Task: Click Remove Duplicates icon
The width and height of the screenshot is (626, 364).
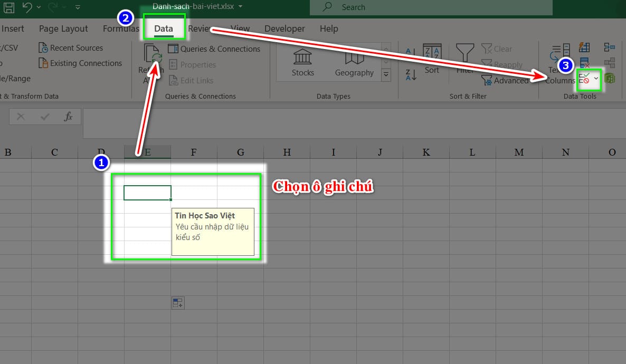Action: [584, 63]
